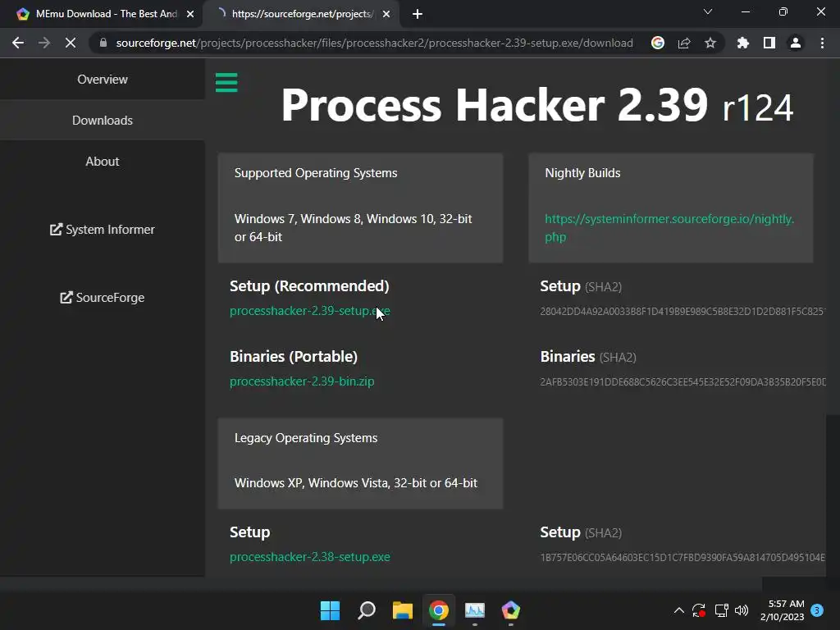Open the SourceForge external link in sidebar
The width and height of the screenshot is (840, 630).
tap(103, 297)
